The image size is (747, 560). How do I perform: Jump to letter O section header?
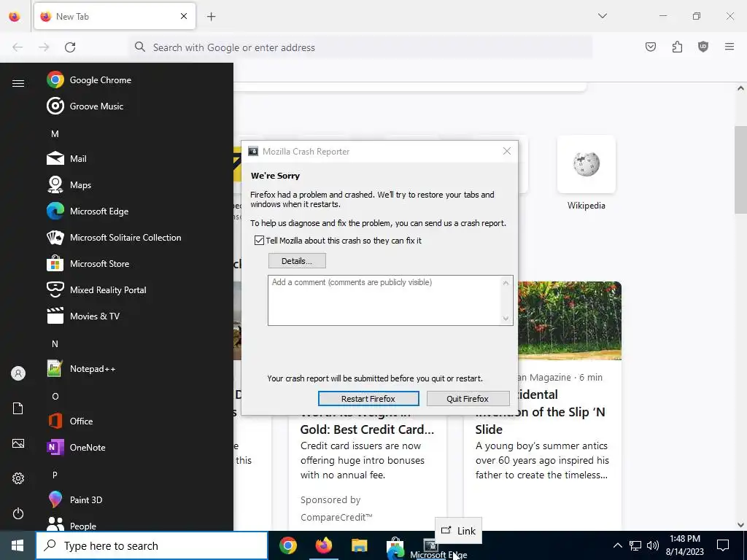[55, 396]
